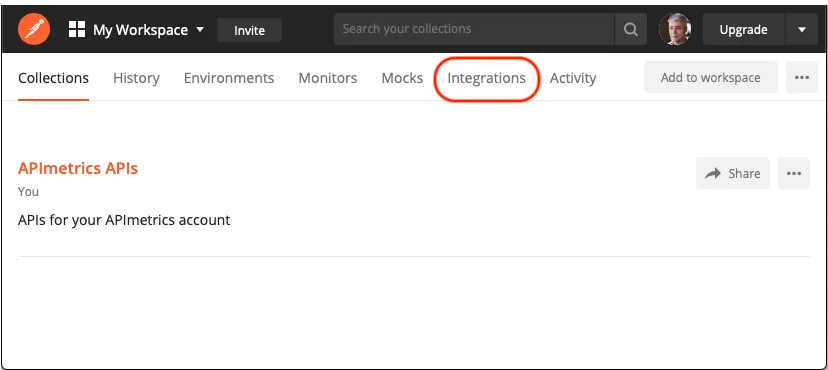The height and width of the screenshot is (370, 828).
Task: Click the Postman logo icon
Action: pos(34,30)
